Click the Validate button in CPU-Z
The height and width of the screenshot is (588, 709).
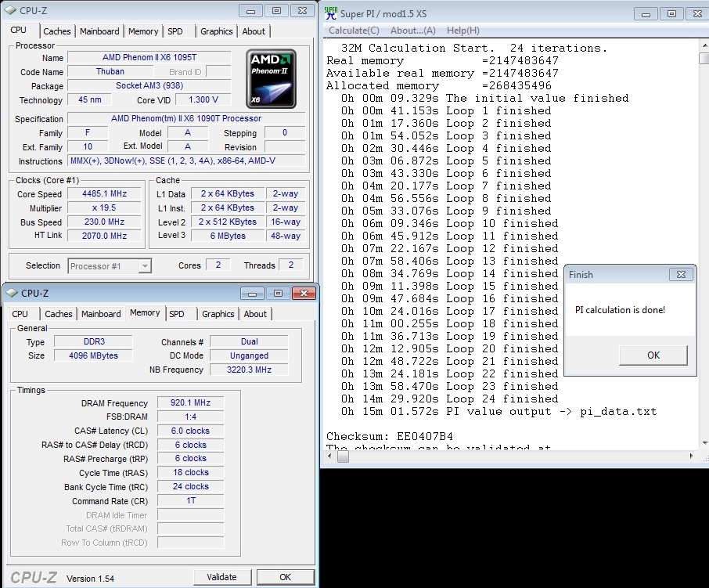pyautogui.click(x=221, y=577)
